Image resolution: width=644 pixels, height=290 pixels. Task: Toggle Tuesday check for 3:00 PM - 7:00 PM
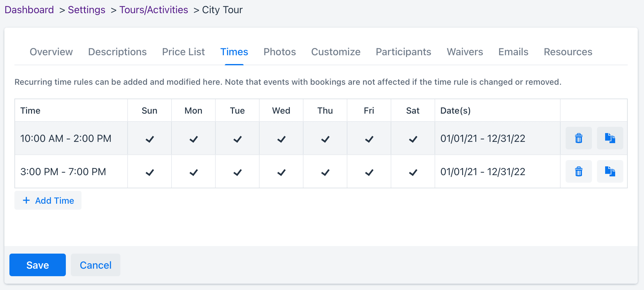[237, 172]
